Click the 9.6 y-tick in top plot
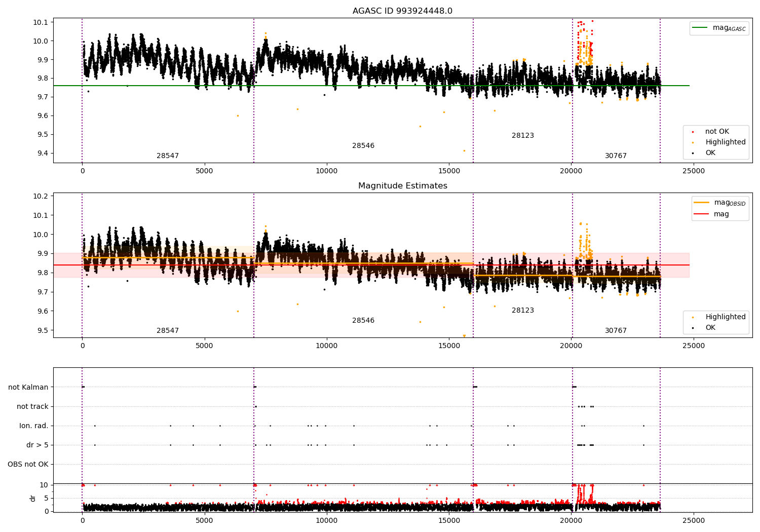 pyautogui.click(x=42, y=116)
